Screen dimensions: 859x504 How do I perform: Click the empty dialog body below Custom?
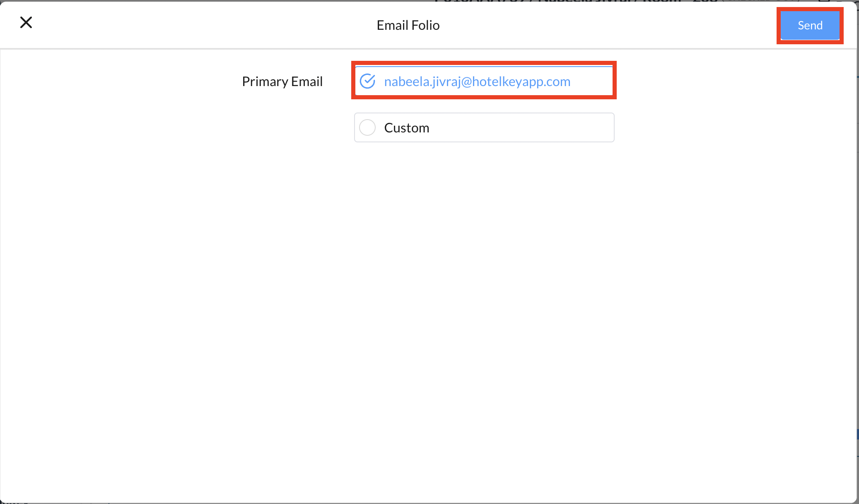tap(428, 290)
